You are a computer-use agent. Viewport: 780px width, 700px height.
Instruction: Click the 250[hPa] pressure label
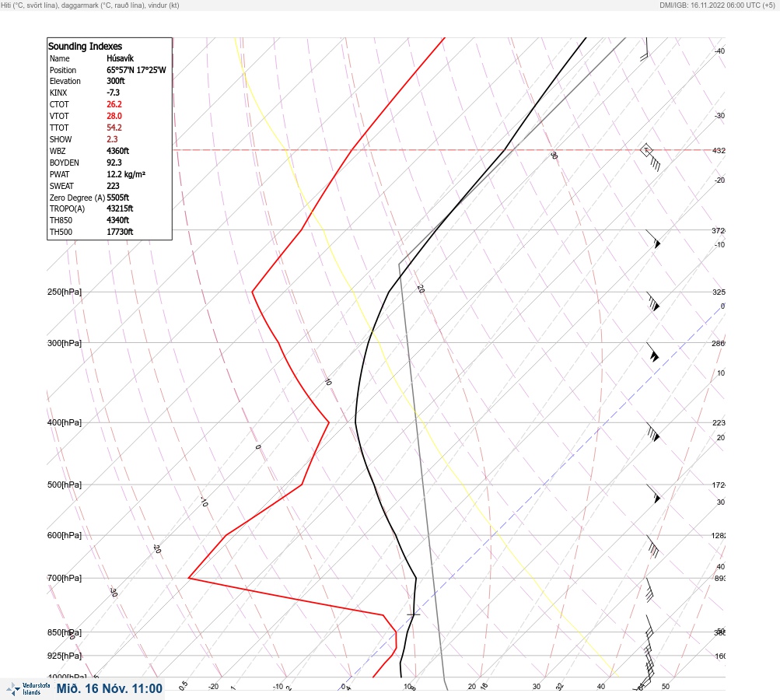[65, 292]
